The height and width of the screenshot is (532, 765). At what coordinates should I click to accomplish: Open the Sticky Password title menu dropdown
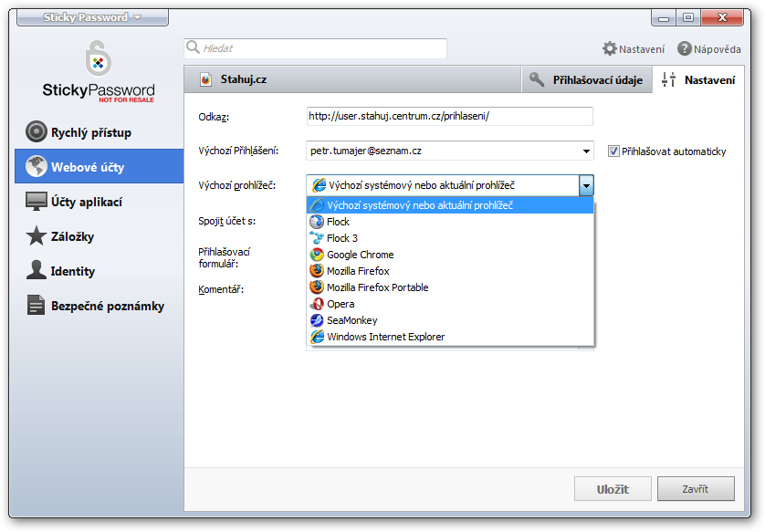click(92, 17)
